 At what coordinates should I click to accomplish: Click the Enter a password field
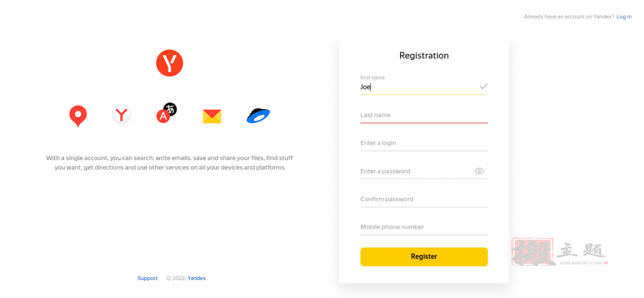click(x=416, y=171)
